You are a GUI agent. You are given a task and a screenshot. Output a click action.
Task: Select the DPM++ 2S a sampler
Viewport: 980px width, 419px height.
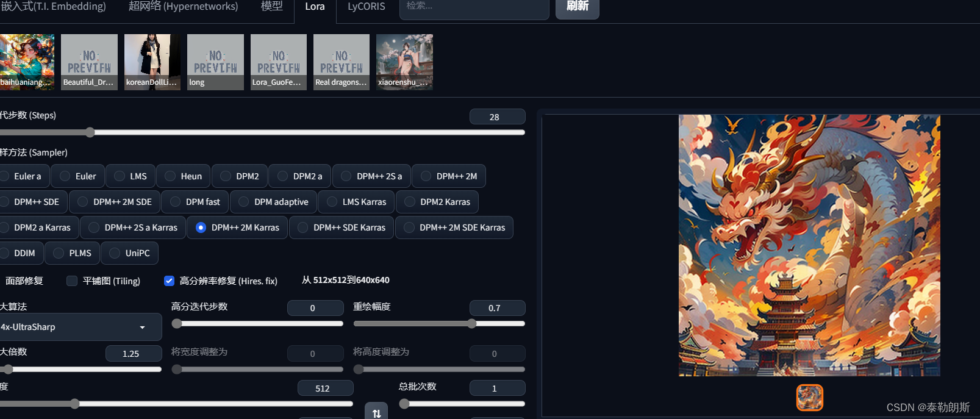pyautogui.click(x=371, y=176)
